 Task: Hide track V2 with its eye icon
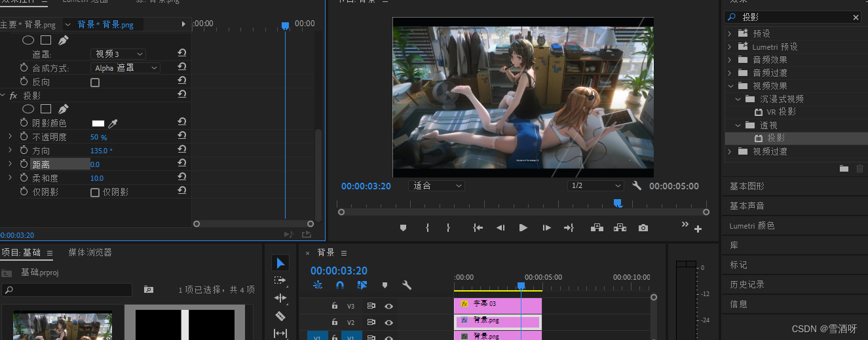coord(389,322)
